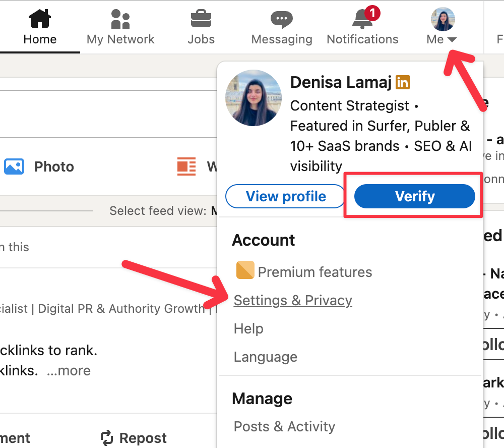Click the Repost arrows icon
The height and width of the screenshot is (448, 504).
point(107,438)
